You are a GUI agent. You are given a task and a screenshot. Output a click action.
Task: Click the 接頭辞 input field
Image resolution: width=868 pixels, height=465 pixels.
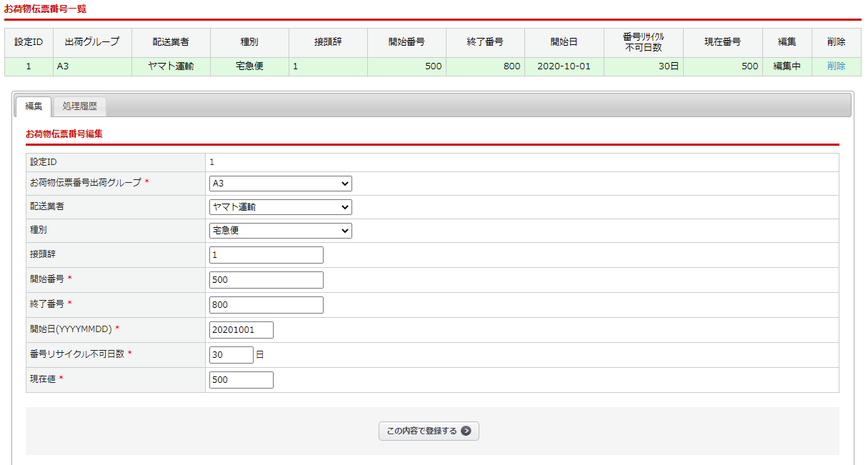(x=266, y=255)
